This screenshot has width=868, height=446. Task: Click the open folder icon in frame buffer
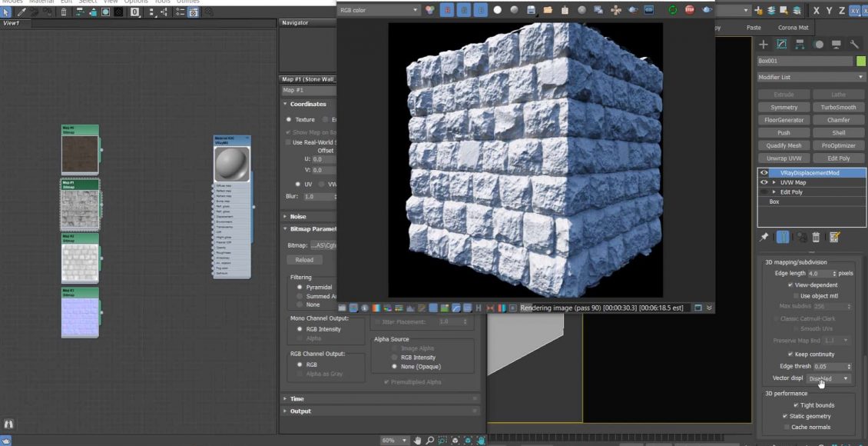tap(548, 10)
